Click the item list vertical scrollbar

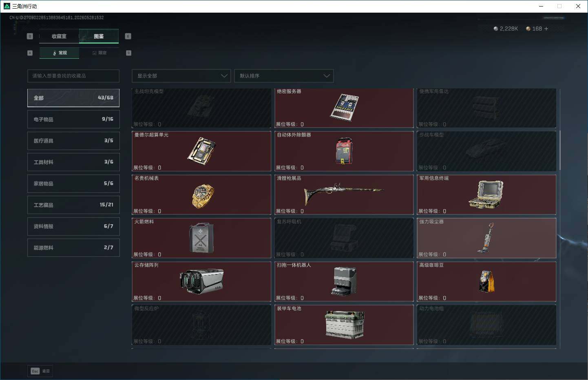click(x=560, y=150)
